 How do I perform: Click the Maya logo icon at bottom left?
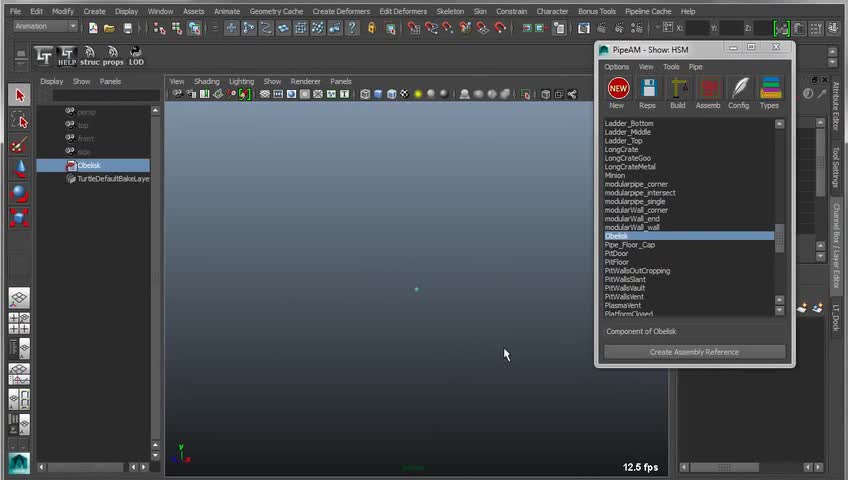(x=19, y=463)
